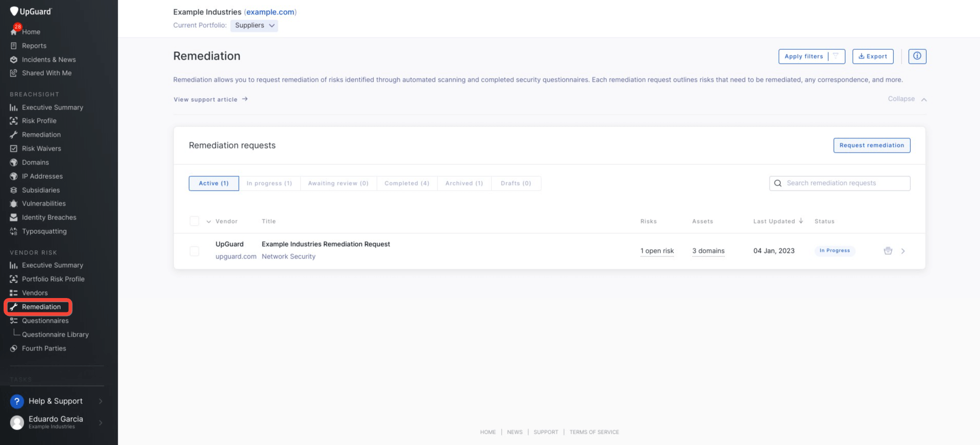
Task: Click the In Progress status badge
Action: tap(835, 251)
